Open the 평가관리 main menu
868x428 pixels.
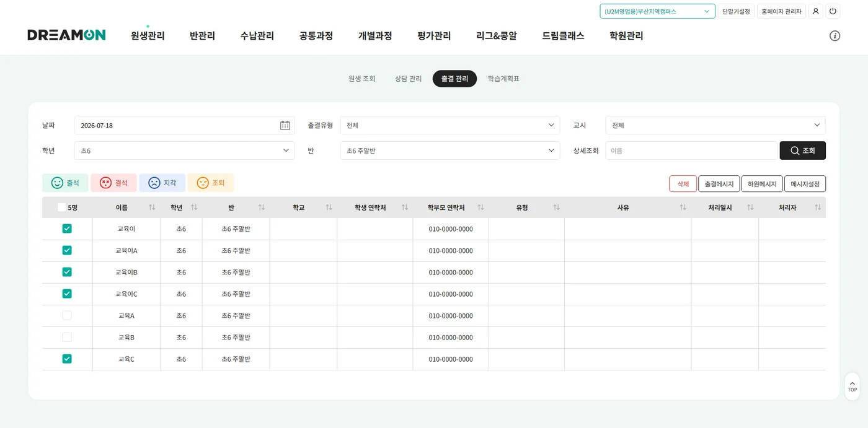[x=434, y=36]
